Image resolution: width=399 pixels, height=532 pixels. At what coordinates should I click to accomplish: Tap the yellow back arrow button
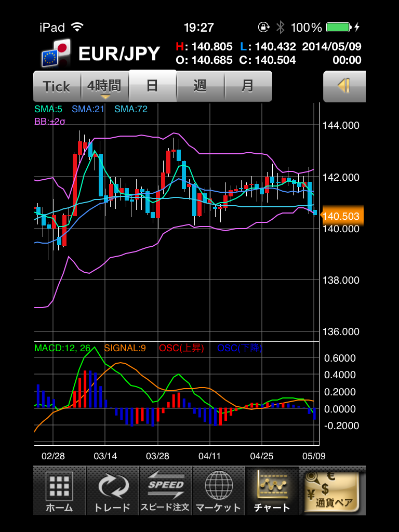tap(344, 86)
